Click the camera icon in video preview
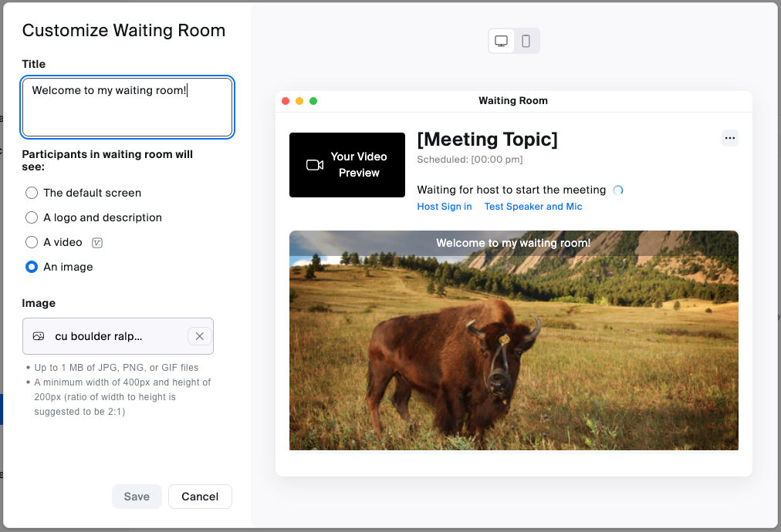781x532 pixels. (x=315, y=165)
